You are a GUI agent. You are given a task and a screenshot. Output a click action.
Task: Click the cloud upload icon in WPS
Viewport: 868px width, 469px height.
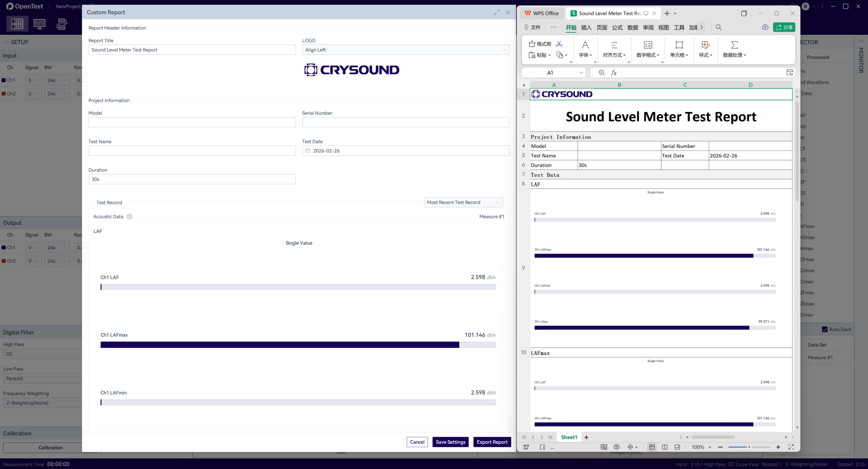pos(765,27)
